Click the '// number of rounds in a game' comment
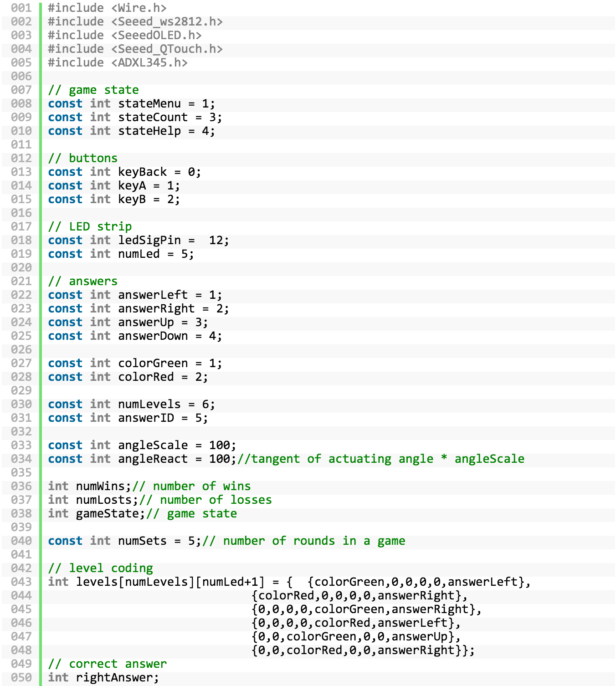 tap(304, 541)
